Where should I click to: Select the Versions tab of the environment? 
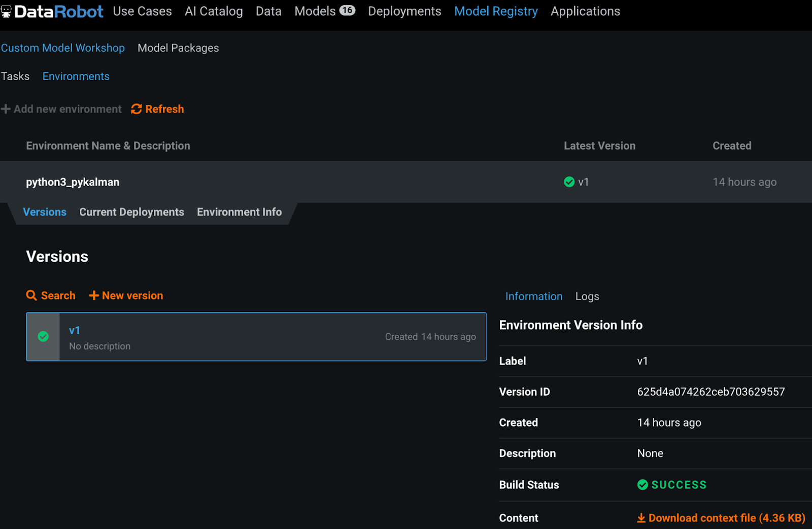pyautogui.click(x=45, y=212)
